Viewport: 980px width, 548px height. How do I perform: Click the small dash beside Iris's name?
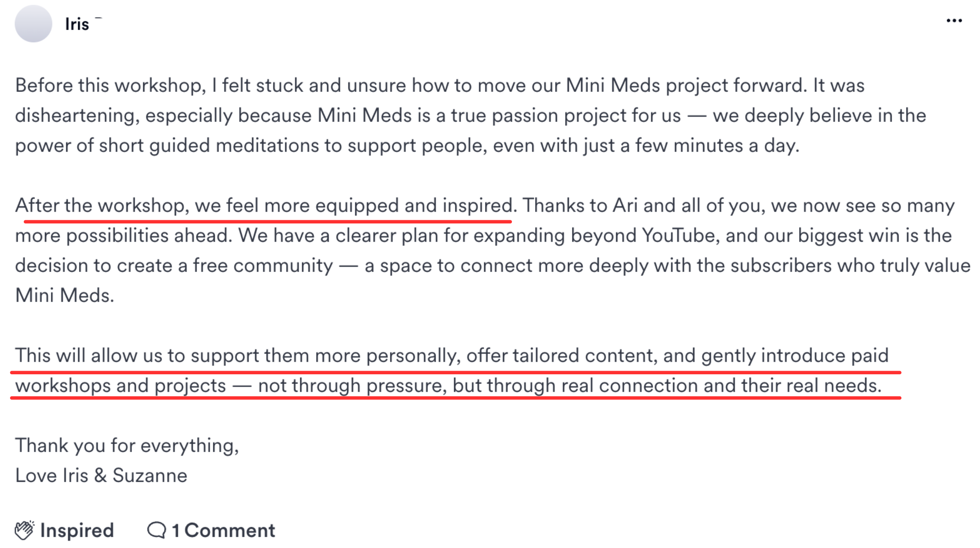99,18
